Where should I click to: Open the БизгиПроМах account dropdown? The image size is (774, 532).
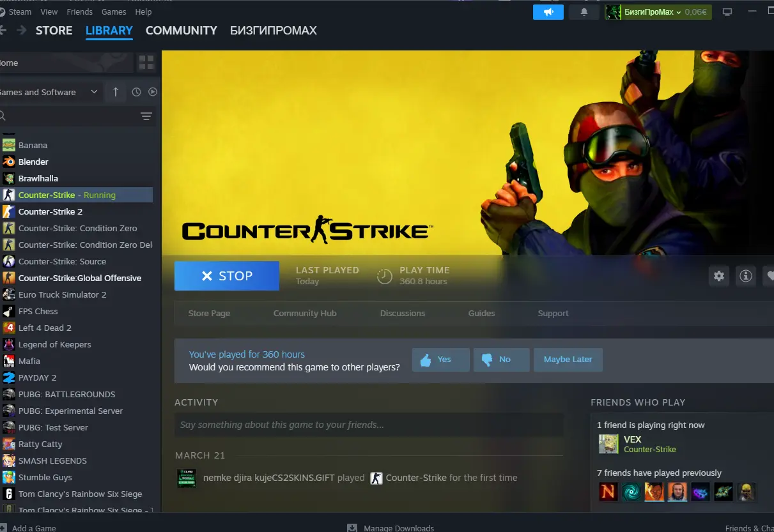(x=658, y=12)
